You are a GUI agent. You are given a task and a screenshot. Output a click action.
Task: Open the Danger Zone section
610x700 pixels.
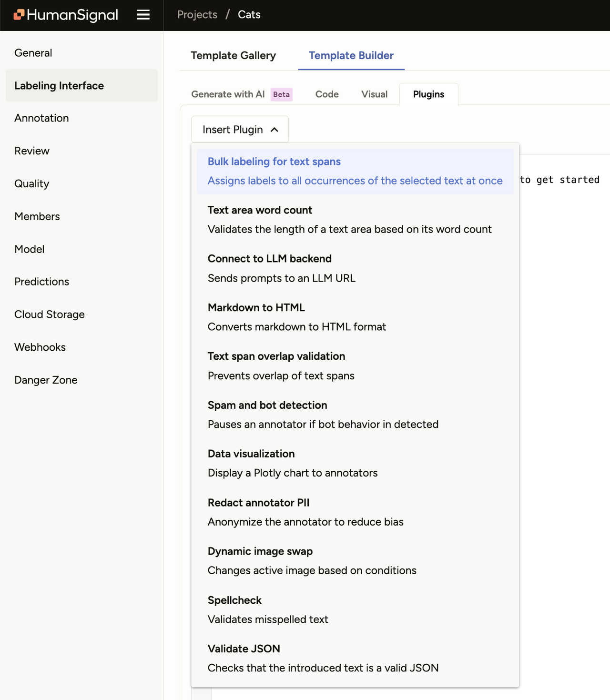[x=46, y=380]
